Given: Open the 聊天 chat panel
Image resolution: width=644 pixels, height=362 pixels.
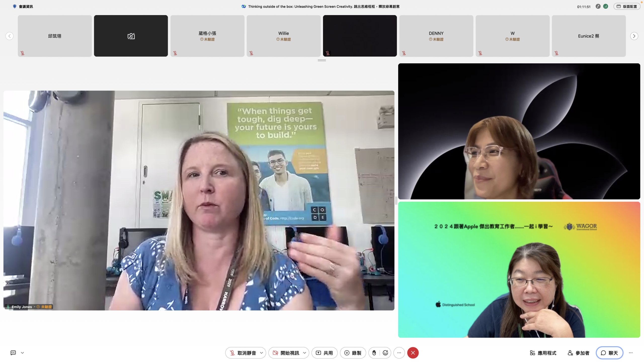Looking at the screenshot, I should (x=609, y=353).
